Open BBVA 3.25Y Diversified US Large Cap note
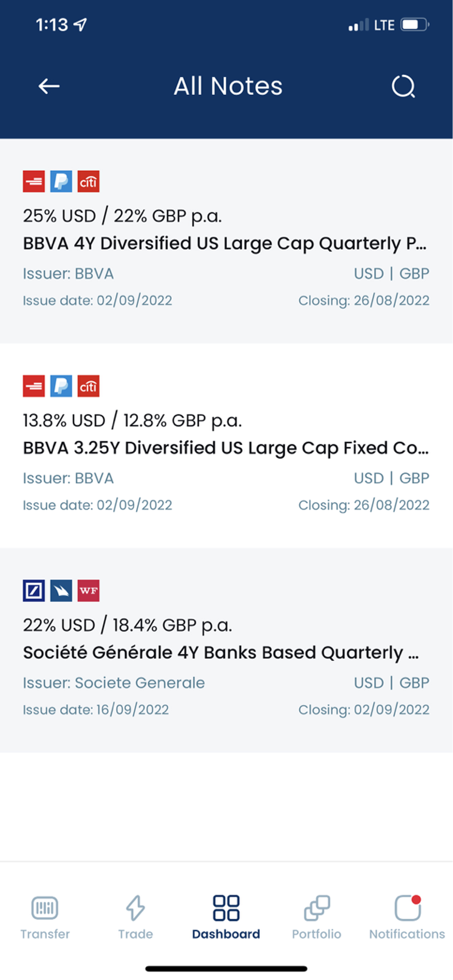This screenshot has width=453, height=980. 226,446
